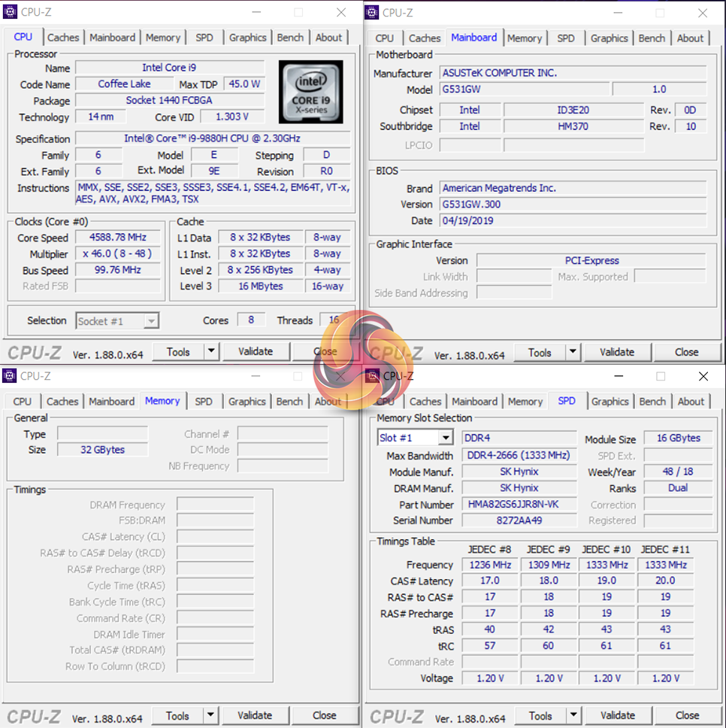
Task: Open the Tools dropdown arrow in the CPU window
Action: pos(211,351)
